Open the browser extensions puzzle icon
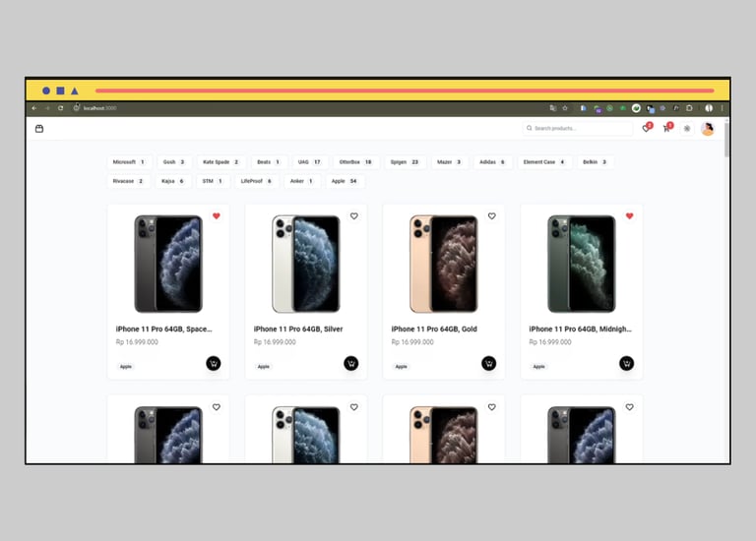756x541 pixels. click(x=689, y=108)
